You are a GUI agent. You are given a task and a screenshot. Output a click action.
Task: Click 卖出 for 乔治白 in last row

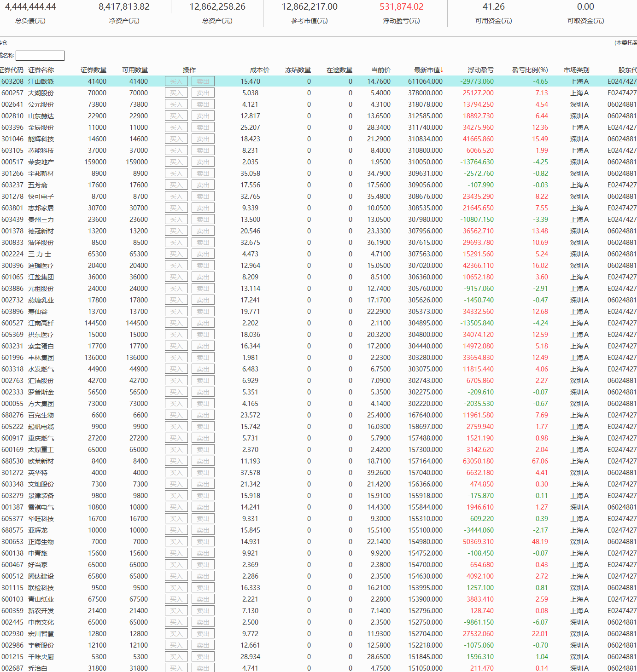click(203, 668)
